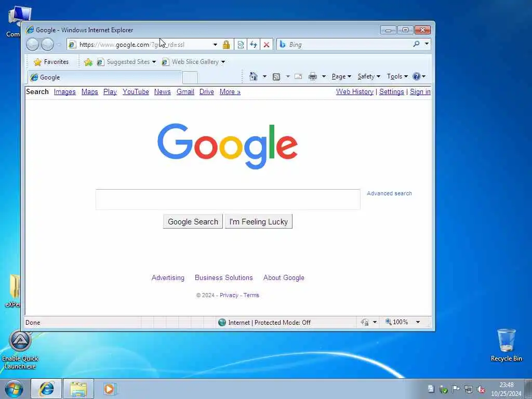This screenshot has width=532, height=399.
Task: Open the Play link
Action: (110, 91)
